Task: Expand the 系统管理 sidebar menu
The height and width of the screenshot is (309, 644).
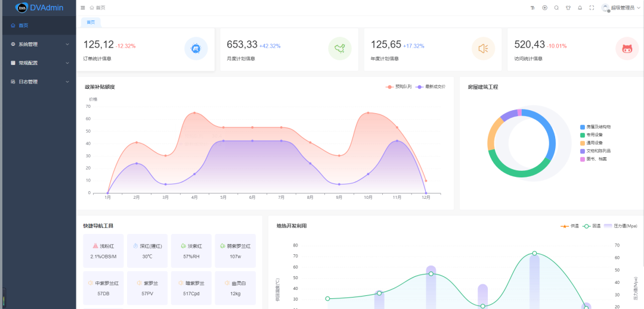Action: pyautogui.click(x=38, y=44)
